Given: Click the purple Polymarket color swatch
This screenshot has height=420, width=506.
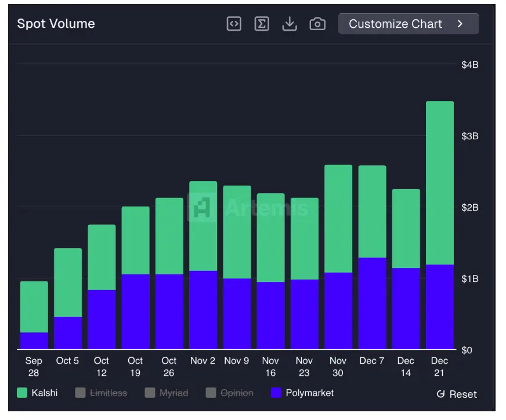Looking at the screenshot, I should (x=276, y=393).
